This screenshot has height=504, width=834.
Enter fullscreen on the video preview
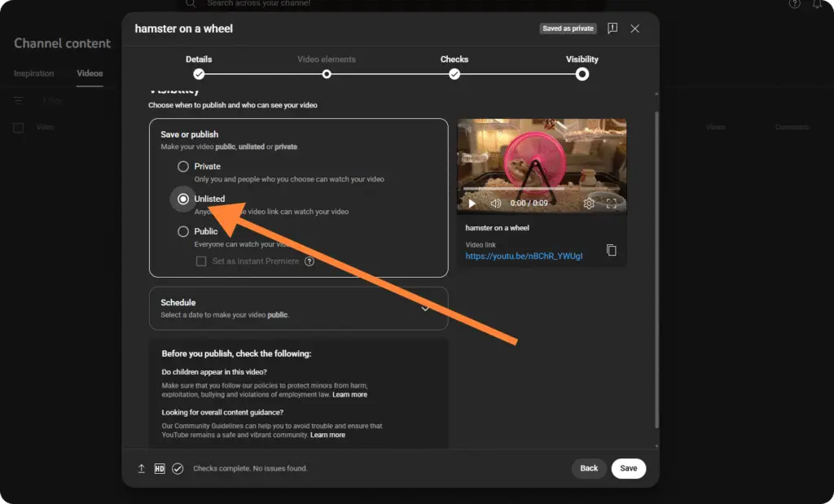point(612,204)
